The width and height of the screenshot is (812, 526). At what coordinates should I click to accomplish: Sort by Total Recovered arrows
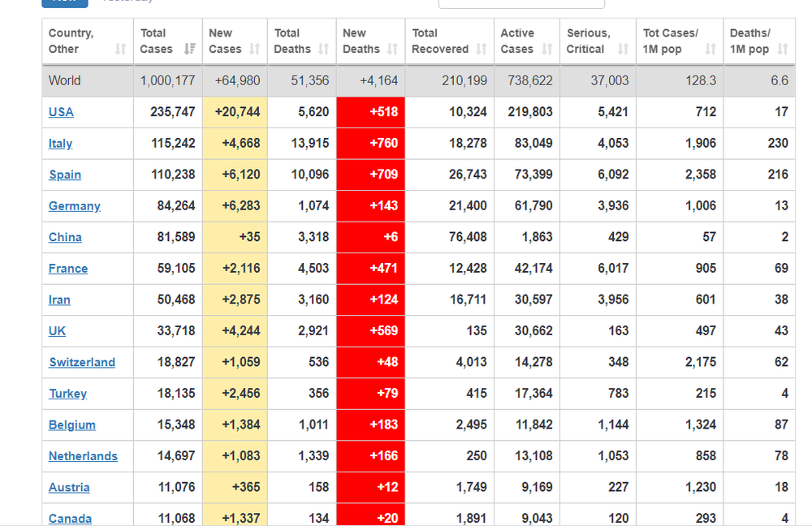click(482, 50)
